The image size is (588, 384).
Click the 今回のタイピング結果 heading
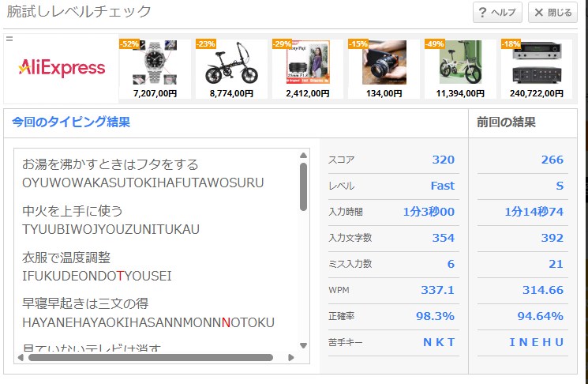pyautogui.click(x=71, y=122)
